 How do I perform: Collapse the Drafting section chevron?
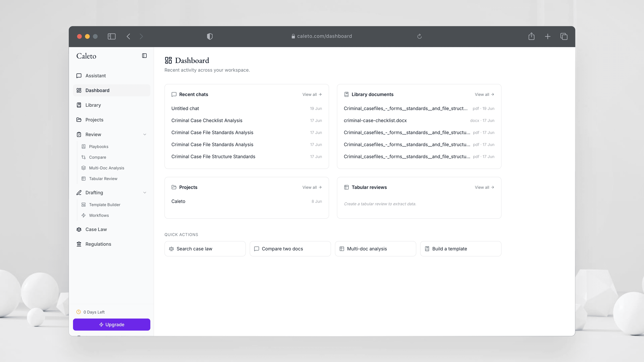[x=145, y=193]
